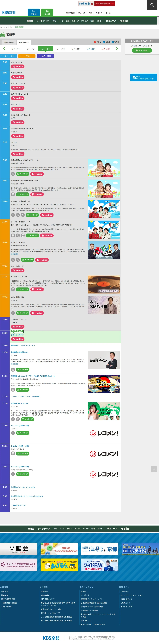Open radiko for 心のともしび
The width and height of the screenshot is (159, 644).
17,109
